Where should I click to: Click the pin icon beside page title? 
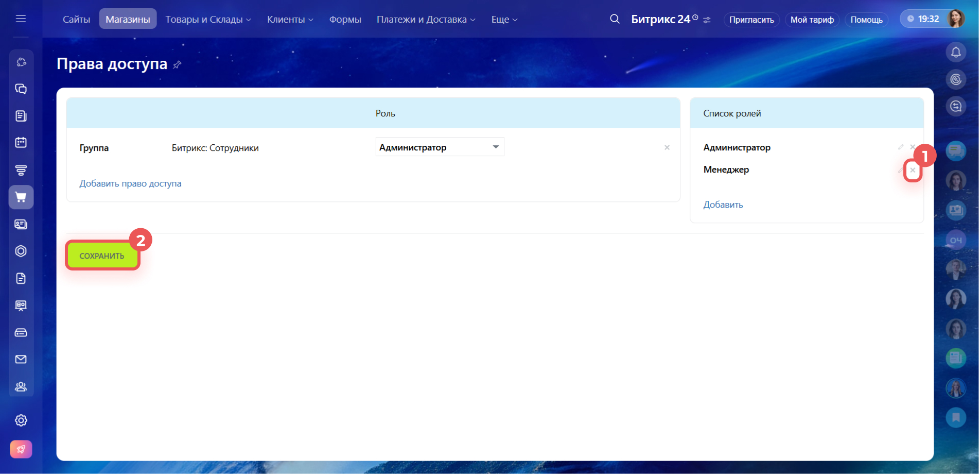tap(177, 64)
